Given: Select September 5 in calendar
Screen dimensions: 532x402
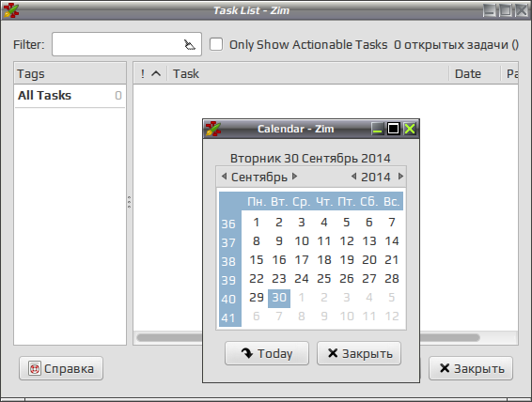Looking at the screenshot, I should coord(347,223).
